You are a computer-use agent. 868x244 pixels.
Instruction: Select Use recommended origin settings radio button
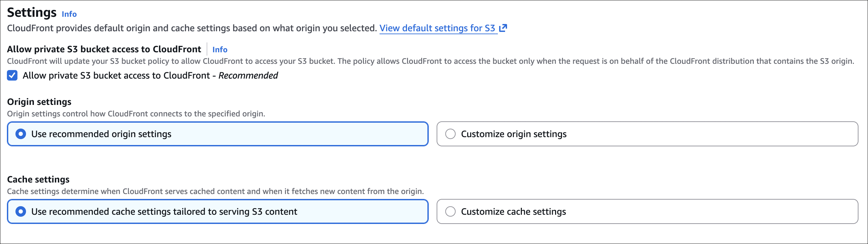pyautogui.click(x=21, y=134)
